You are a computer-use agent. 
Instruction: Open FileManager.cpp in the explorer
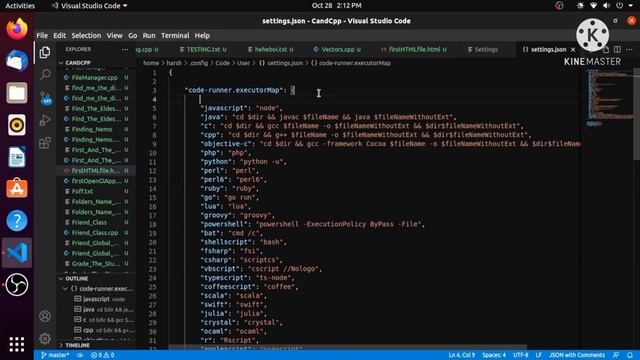(94, 78)
